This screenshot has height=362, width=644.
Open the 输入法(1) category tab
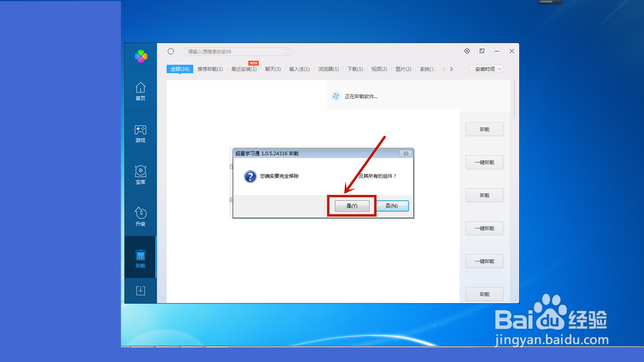pos(299,69)
